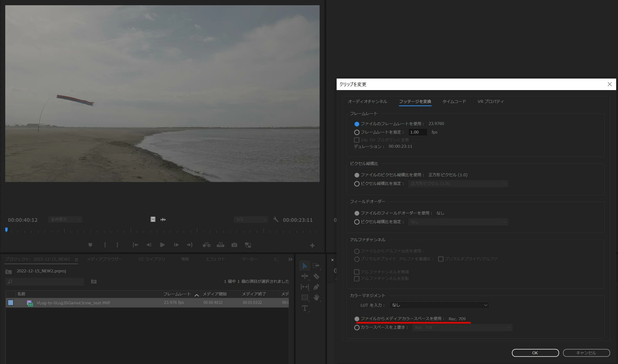Play the source monitor clip
Viewport: 618px width, 364px height.
(162, 245)
